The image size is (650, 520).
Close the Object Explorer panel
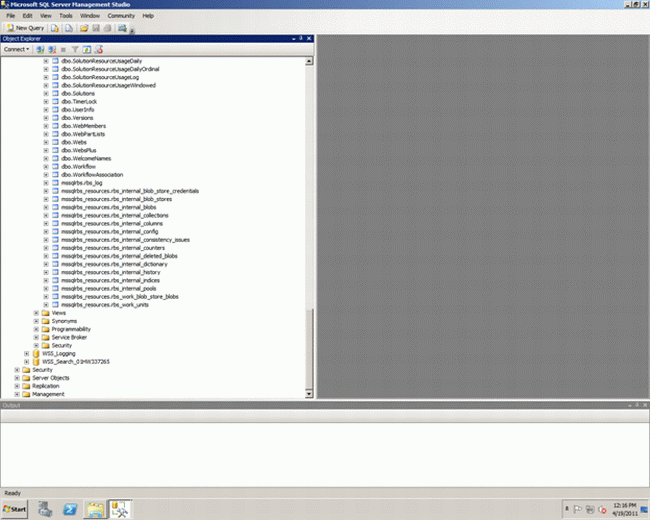[x=309, y=38]
